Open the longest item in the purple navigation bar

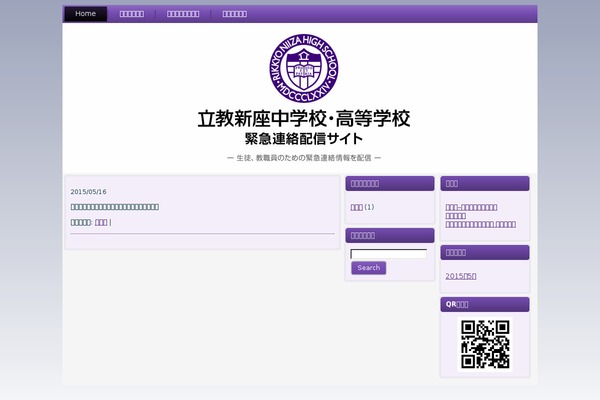[x=183, y=14]
